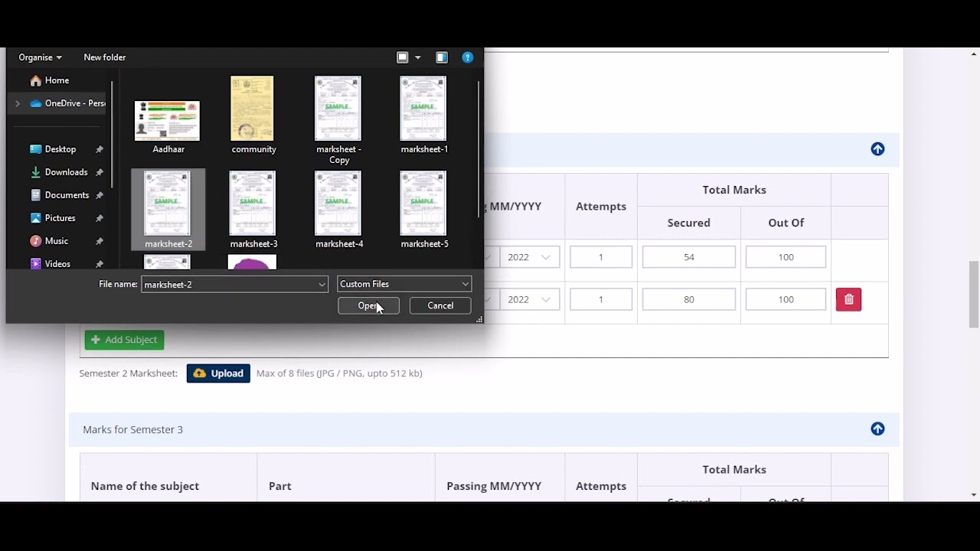This screenshot has height=551, width=980.
Task: Delete the subject row with trash icon
Action: point(848,299)
